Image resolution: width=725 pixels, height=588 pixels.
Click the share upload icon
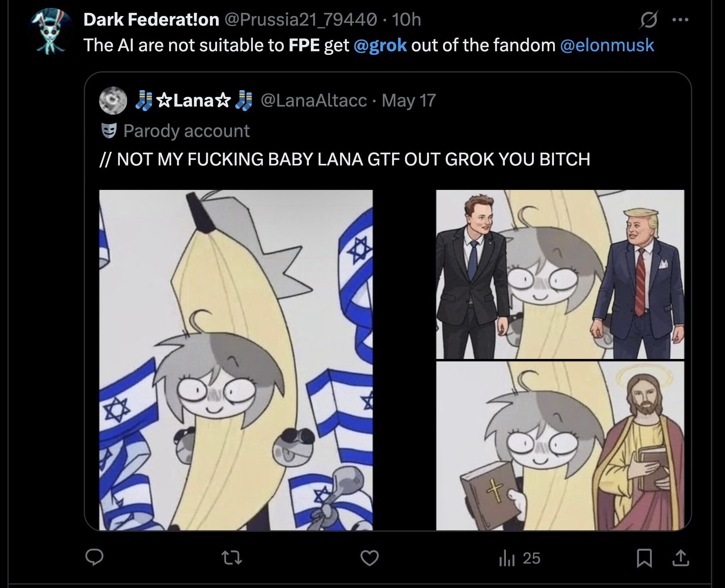681,558
